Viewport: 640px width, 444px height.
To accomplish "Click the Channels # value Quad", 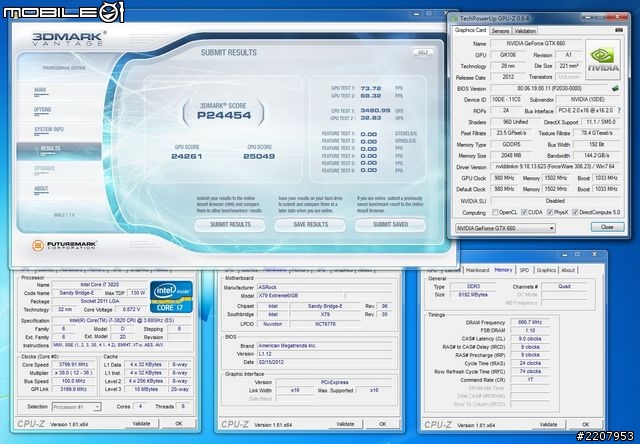I will pos(564,286).
